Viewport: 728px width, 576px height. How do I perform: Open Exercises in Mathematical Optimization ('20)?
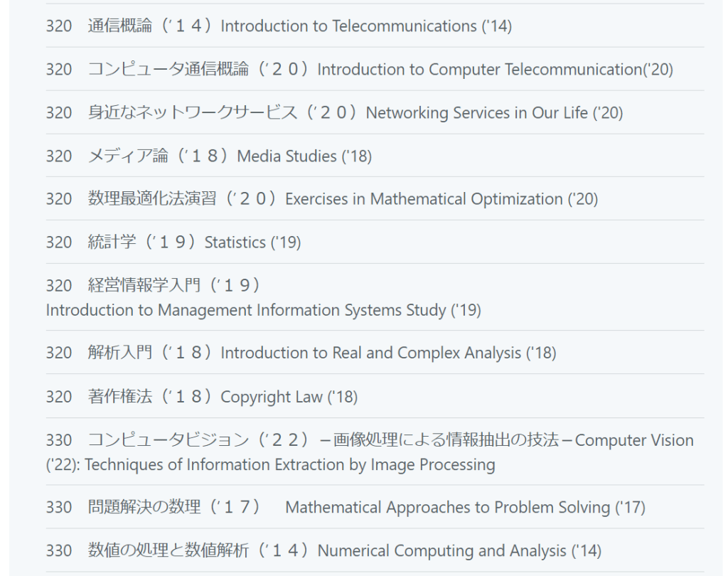pyautogui.click(x=441, y=199)
